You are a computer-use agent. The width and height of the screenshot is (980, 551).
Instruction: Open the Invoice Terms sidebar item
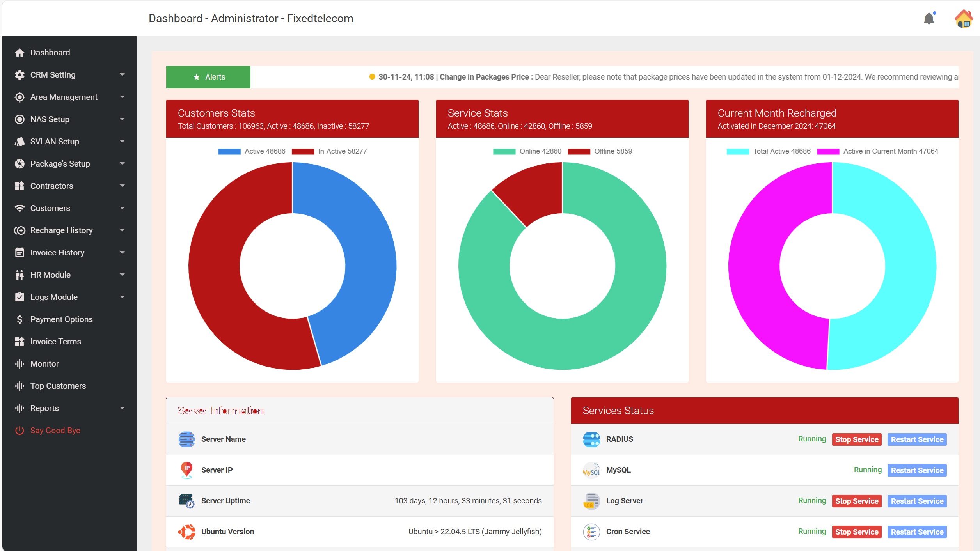point(55,341)
